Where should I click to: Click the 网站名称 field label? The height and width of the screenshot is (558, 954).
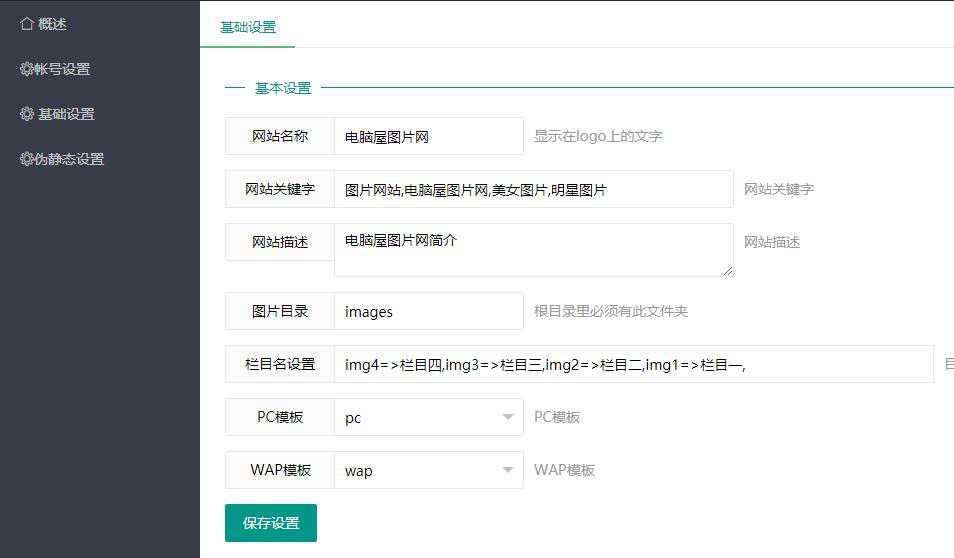tap(280, 136)
